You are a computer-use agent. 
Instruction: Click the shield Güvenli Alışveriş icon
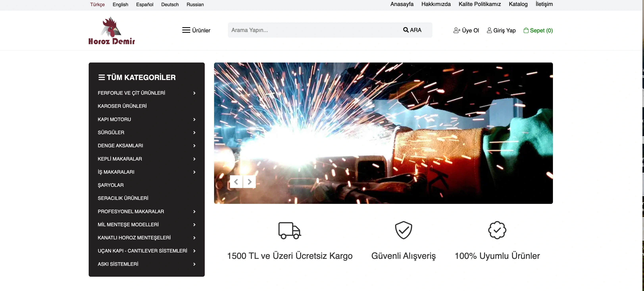pyautogui.click(x=403, y=230)
